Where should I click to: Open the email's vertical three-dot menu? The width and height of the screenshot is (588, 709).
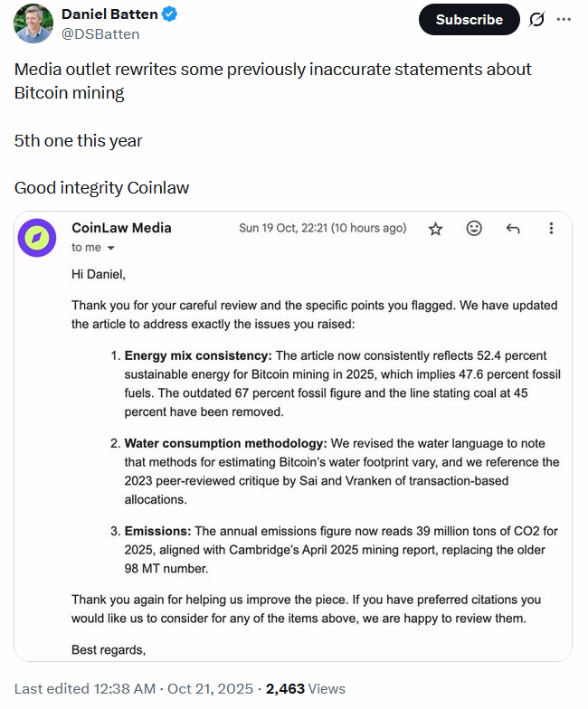point(551,229)
